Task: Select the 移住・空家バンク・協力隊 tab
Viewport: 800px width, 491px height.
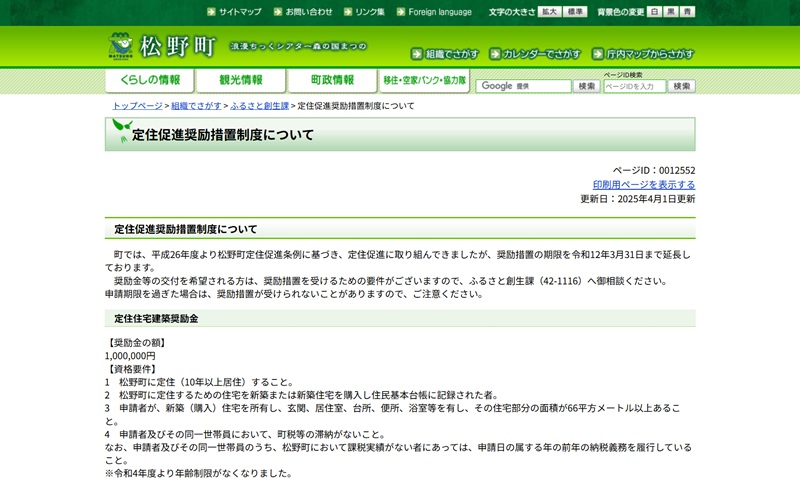Action: 424,81
